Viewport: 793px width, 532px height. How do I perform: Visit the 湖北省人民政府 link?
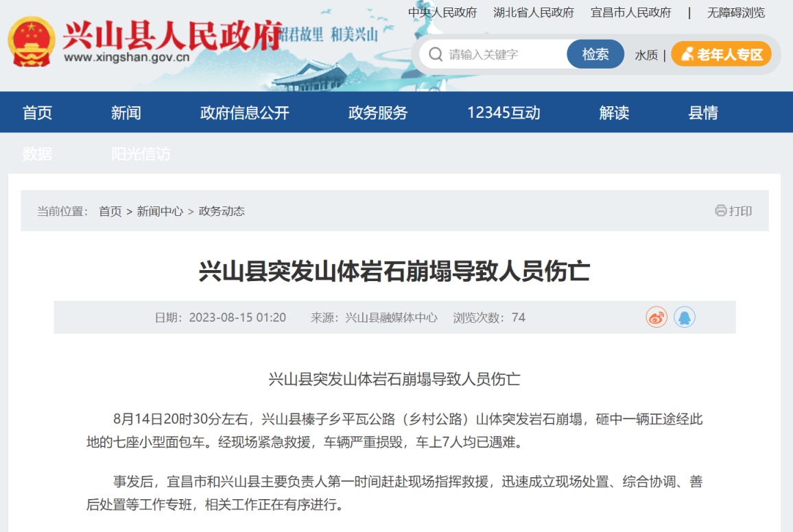click(x=534, y=12)
